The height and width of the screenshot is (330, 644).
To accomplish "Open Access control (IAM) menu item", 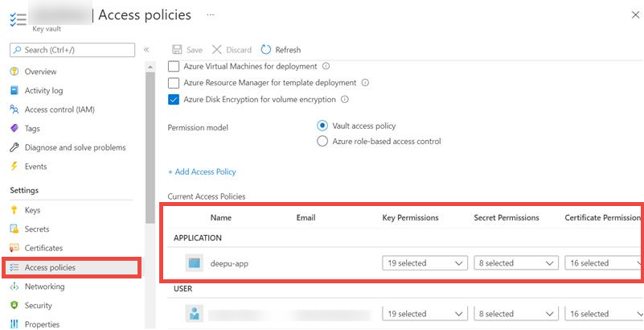I will [x=59, y=109].
